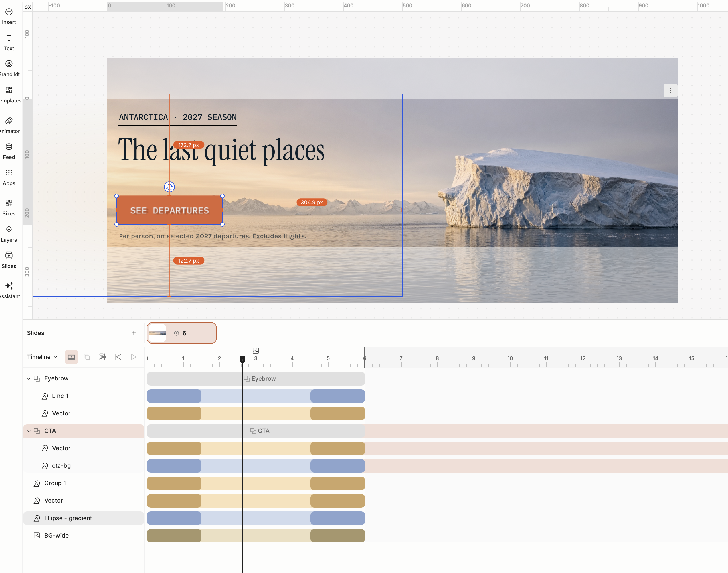Add a new slide with plus button
The width and height of the screenshot is (728, 573).
134,333
